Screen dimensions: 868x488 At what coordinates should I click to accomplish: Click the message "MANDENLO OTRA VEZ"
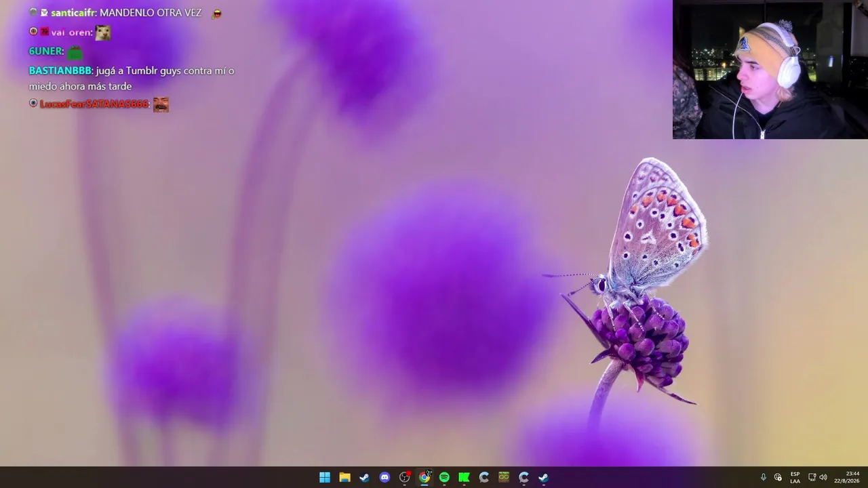pos(151,13)
